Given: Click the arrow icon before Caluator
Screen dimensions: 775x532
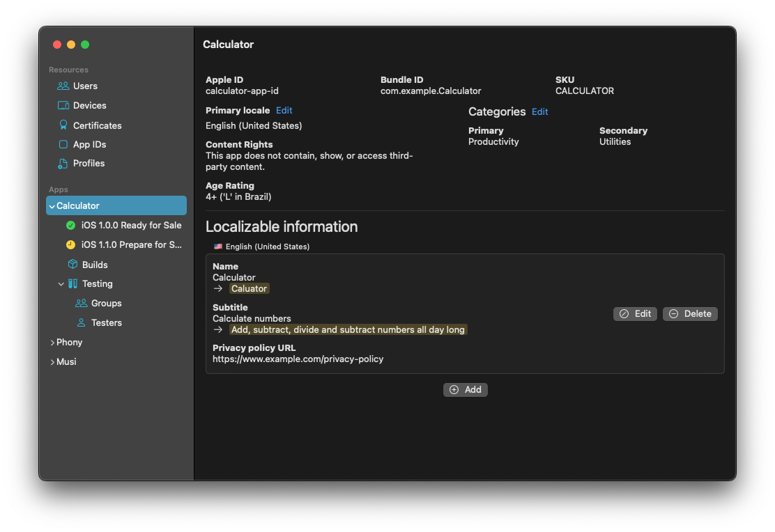Looking at the screenshot, I should pyautogui.click(x=218, y=288).
